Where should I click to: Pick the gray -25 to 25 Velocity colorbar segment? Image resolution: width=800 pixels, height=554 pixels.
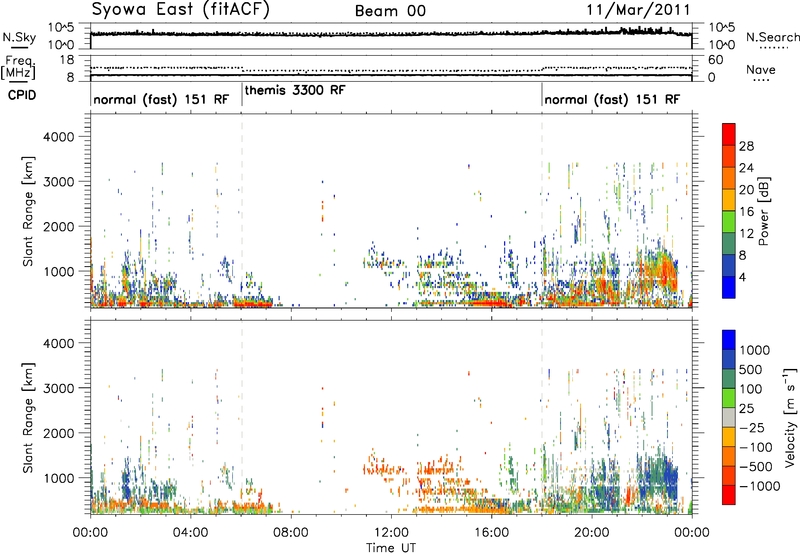click(729, 417)
